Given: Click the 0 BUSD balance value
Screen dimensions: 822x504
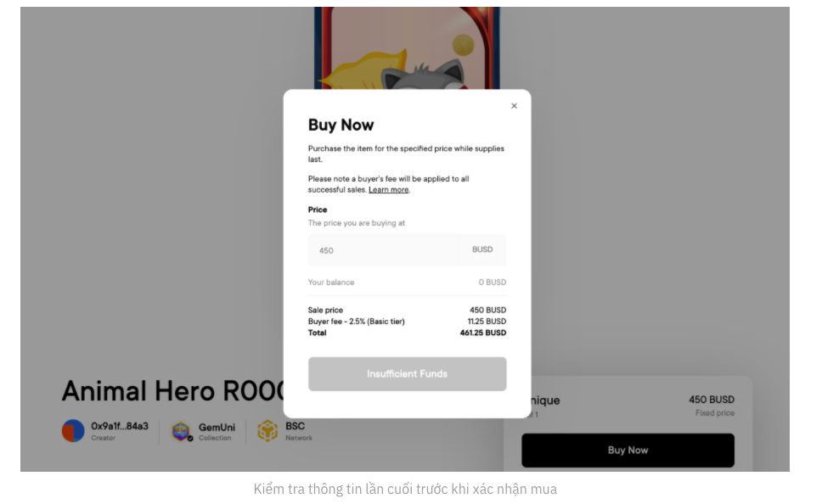Looking at the screenshot, I should pos(492,283).
